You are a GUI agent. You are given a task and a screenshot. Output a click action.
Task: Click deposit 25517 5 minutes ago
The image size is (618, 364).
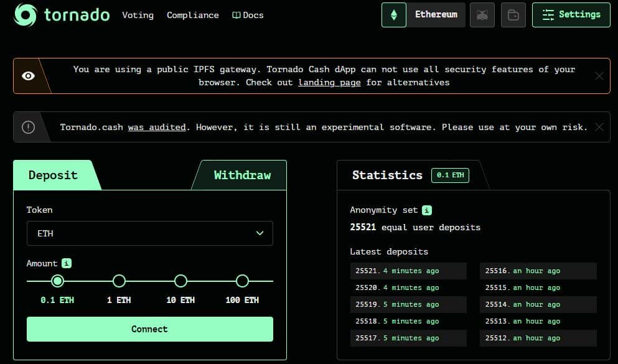[408, 338]
